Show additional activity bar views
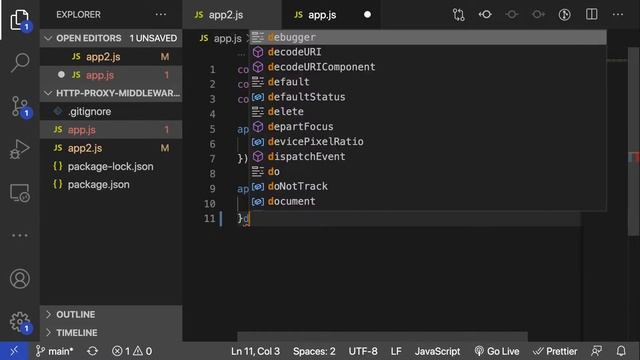 (x=20, y=236)
